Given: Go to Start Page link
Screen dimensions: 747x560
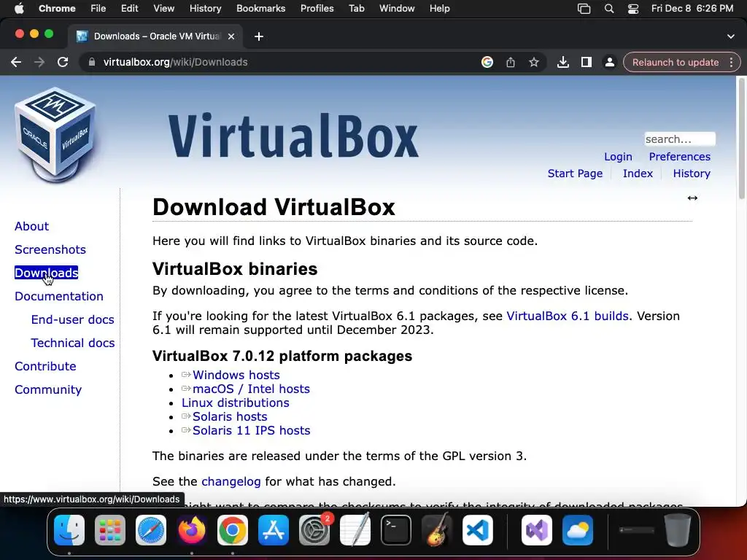Looking at the screenshot, I should point(575,174).
